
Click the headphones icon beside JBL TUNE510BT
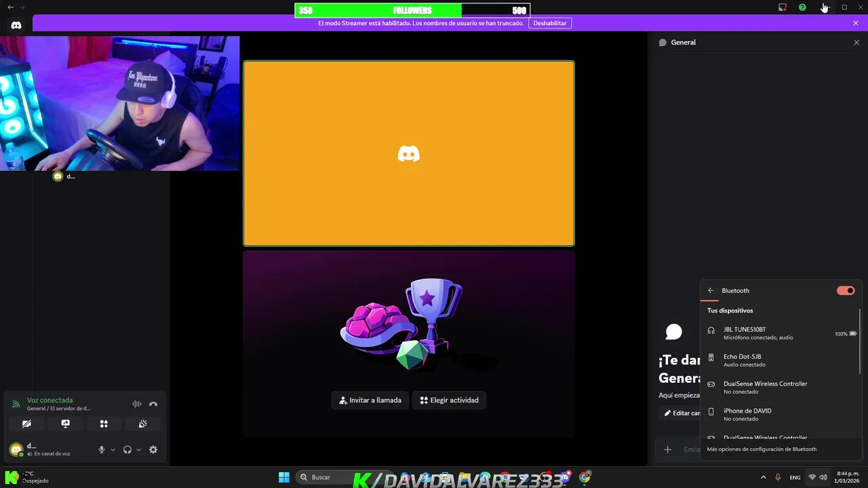tap(711, 331)
